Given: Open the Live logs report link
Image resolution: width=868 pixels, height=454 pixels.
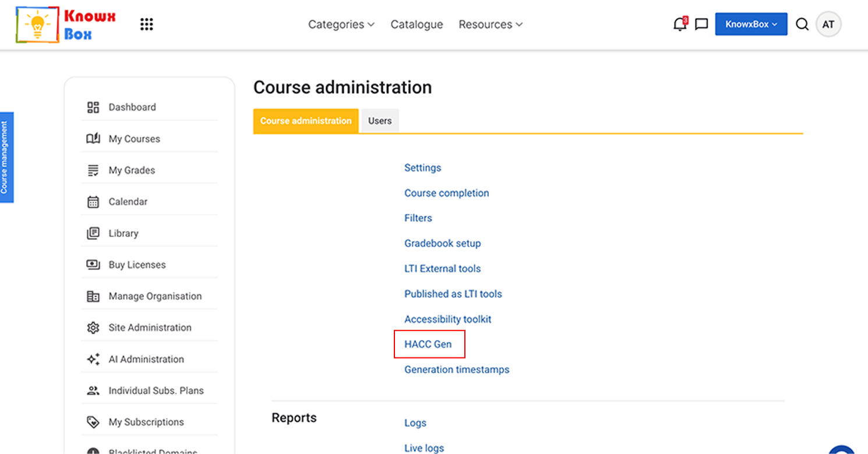Looking at the screenshot, I should [x=424, y=448].
